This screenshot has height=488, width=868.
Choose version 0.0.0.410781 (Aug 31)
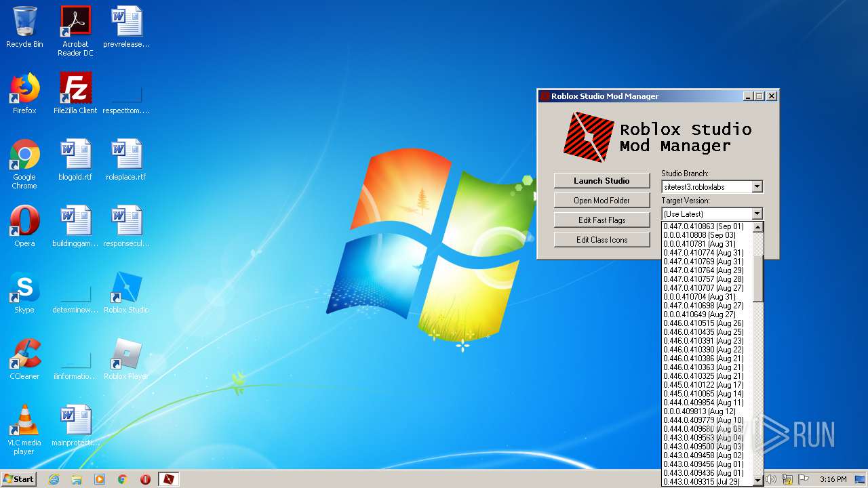(x=707, y=244)
